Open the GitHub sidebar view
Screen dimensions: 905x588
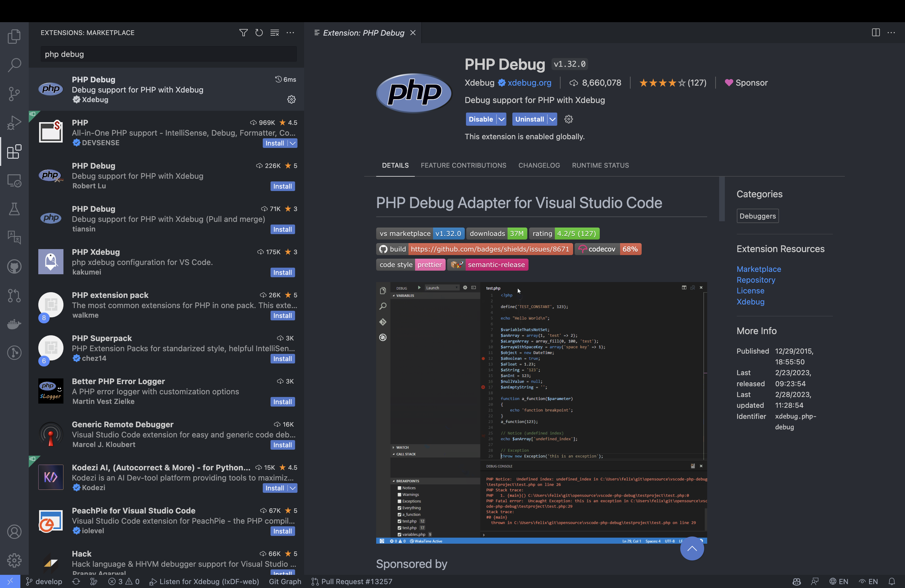[x=14, y=267]
